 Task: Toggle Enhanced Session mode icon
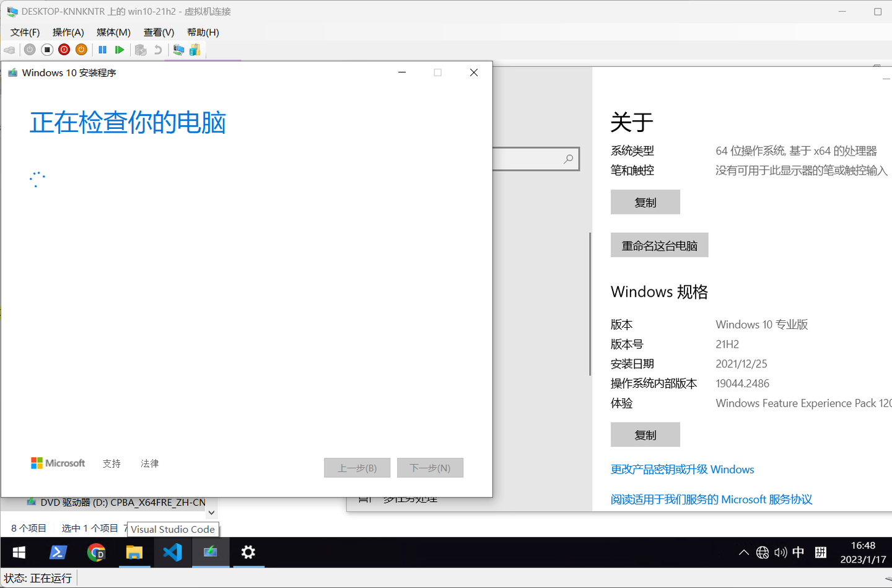click(178, 50)
